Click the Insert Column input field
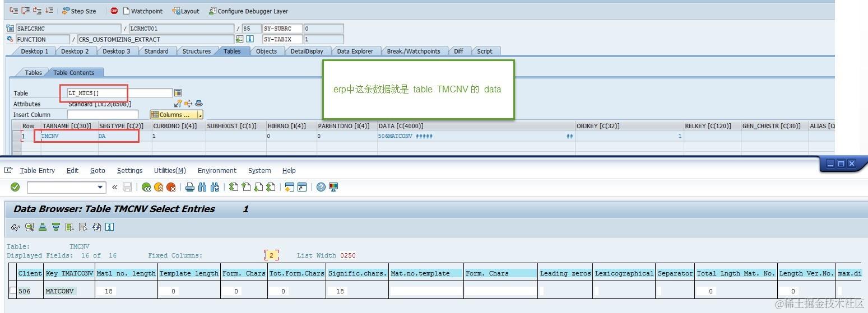 click(103, 114)
